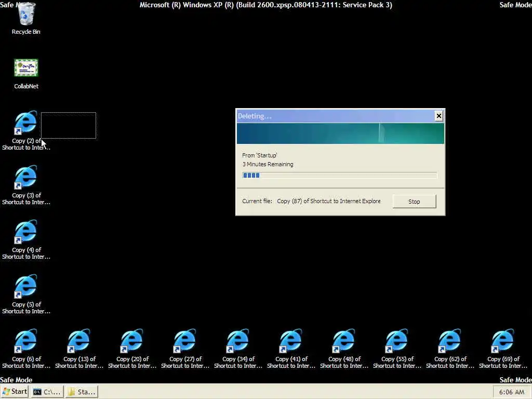Select Copy (6) of Shortcut to Internet Explorer icon
This screenshot has width=532, height=399.
(x=26, y=349)
